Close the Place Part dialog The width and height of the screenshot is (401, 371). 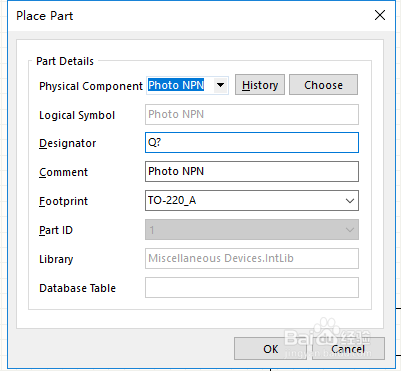tap(380, 15)
